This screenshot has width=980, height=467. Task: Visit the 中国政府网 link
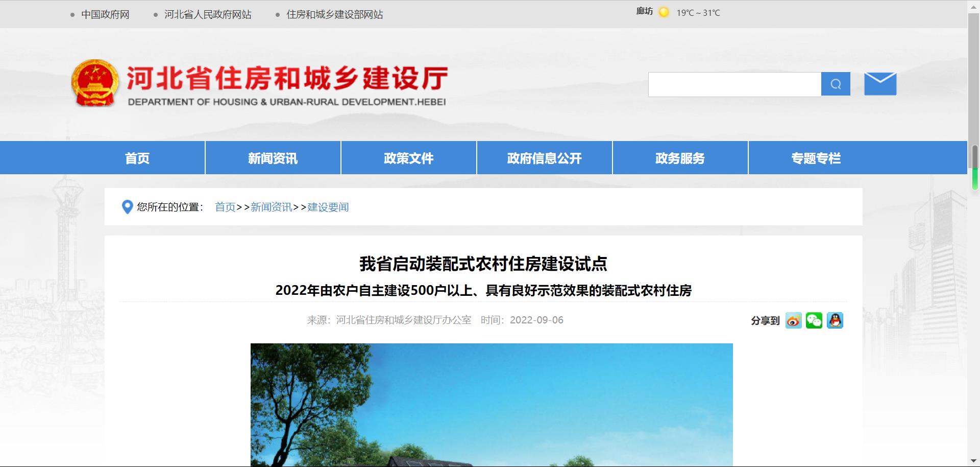pyautogui.click(x=105, y=14)
